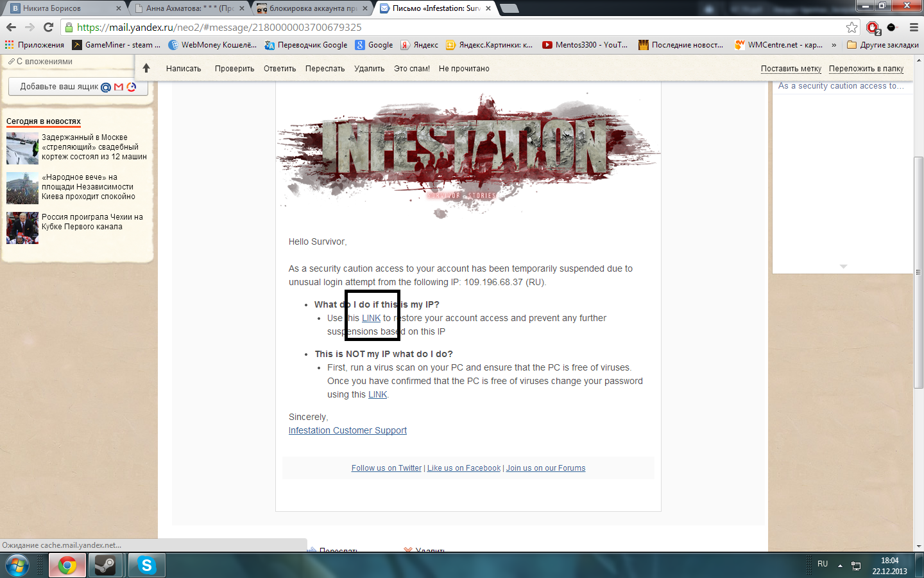Click the browser forward arrow
This screenshot has height=578, width=924.
click(30, 27)
